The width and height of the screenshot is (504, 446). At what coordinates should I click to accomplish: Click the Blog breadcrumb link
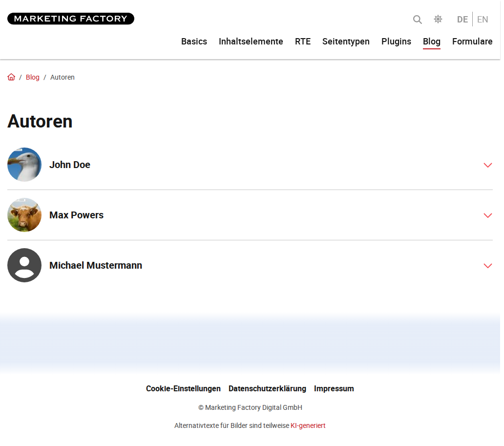[32, 77]
